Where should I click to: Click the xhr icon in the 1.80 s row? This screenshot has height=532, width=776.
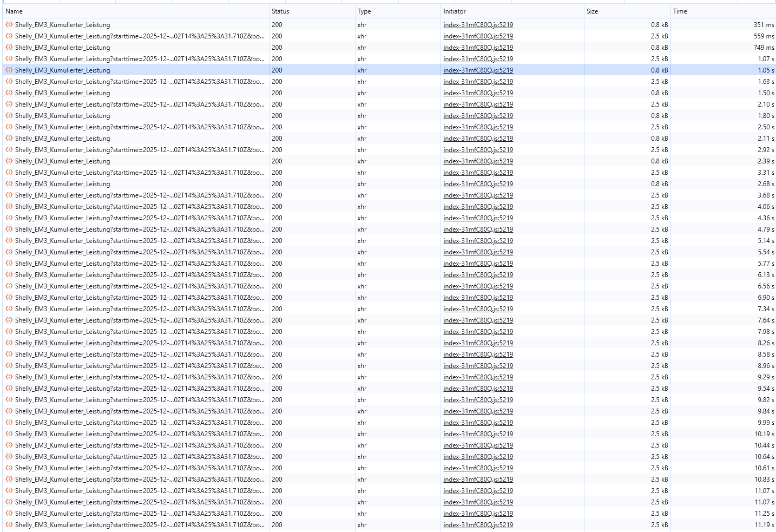tap(9, 116)
